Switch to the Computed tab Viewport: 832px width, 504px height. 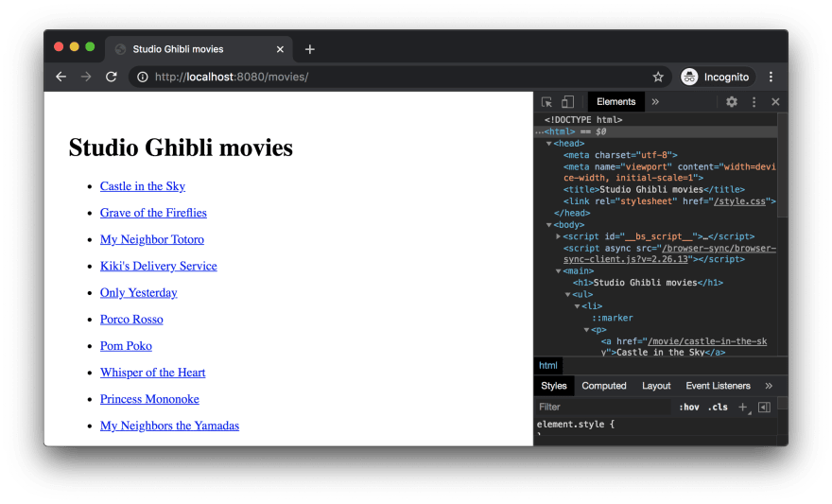pos(604,386)
